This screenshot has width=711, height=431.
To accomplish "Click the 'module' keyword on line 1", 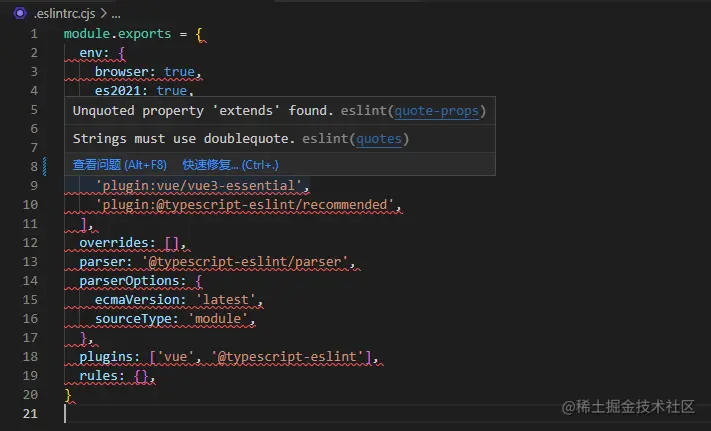I will tap(87, 34).
